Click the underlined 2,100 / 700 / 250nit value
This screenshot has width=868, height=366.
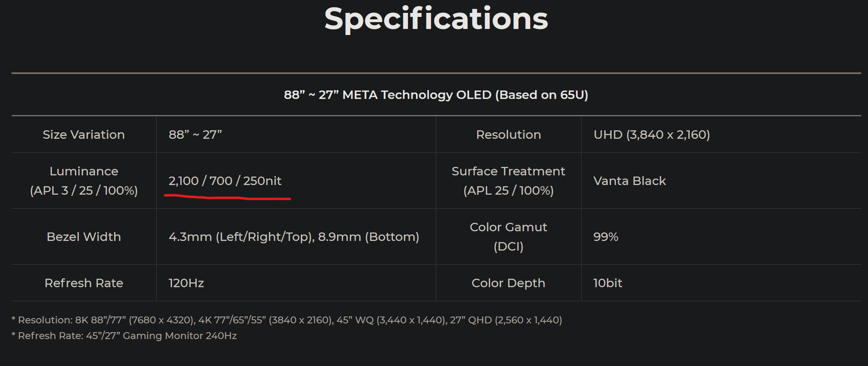pos(225,181)
